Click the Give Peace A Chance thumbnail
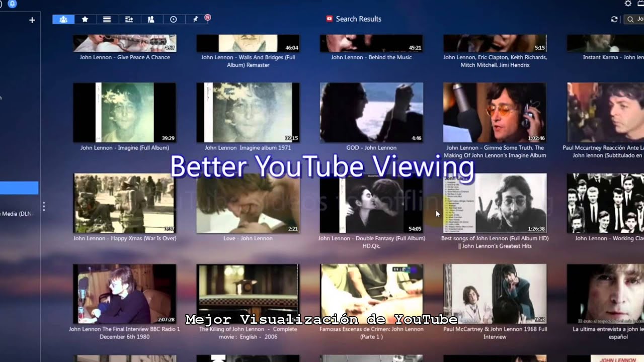 124,43
